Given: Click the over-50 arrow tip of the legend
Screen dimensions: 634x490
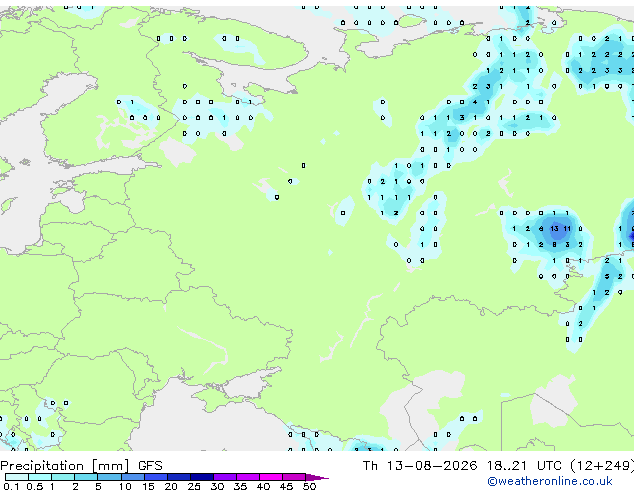Looking at the screenshot, I should coord(317,477).
